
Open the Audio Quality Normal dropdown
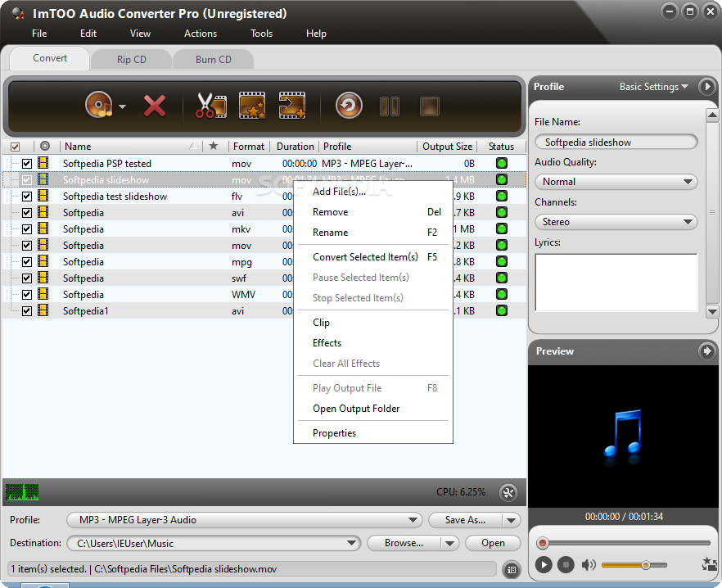click(616, 182)
